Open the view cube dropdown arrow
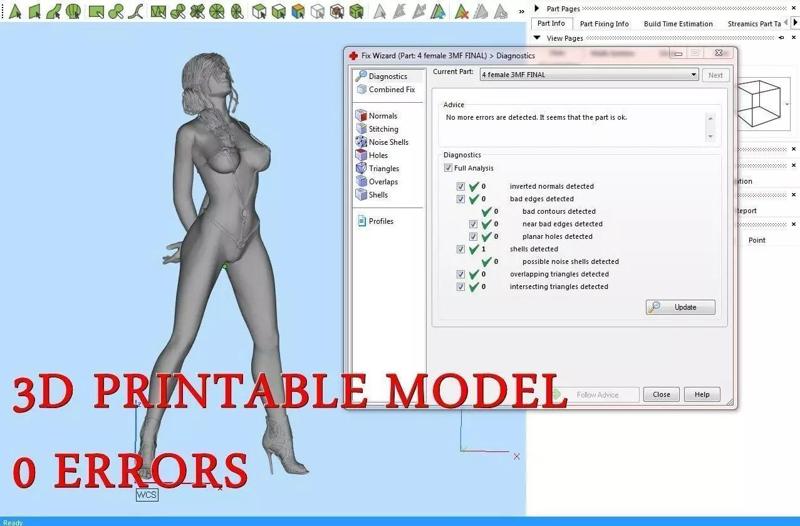The width and height of the screenshot is (800, 526). click(787, 104)
